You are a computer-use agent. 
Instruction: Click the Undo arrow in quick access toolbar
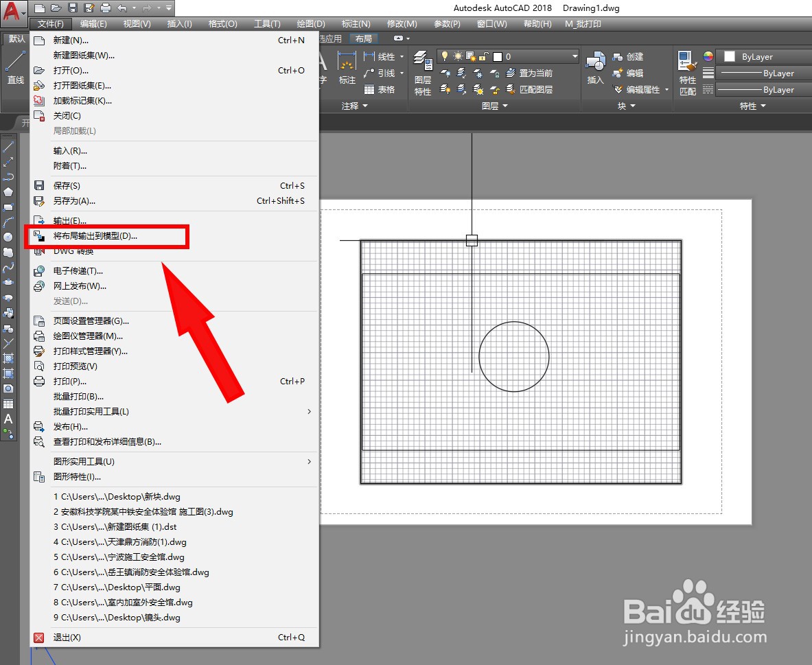(121, 8)
